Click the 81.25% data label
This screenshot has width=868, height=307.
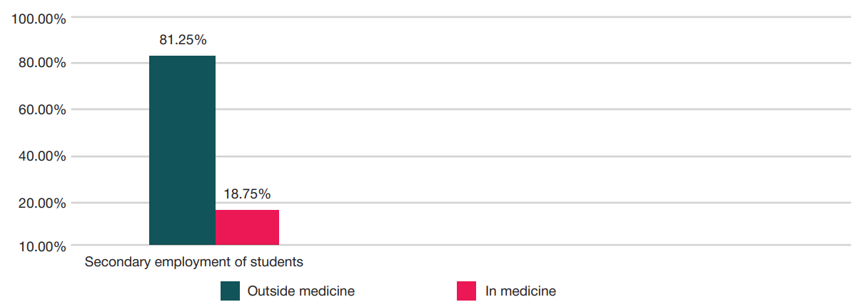click(x=183, y=40)
